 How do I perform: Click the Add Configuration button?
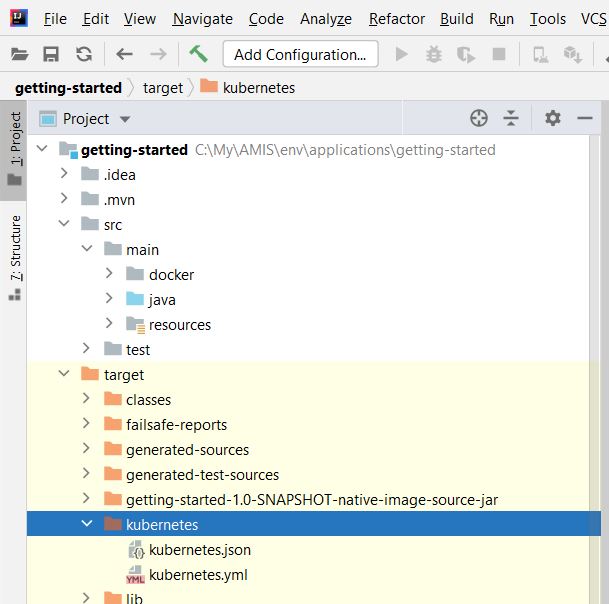pos(300,55)
